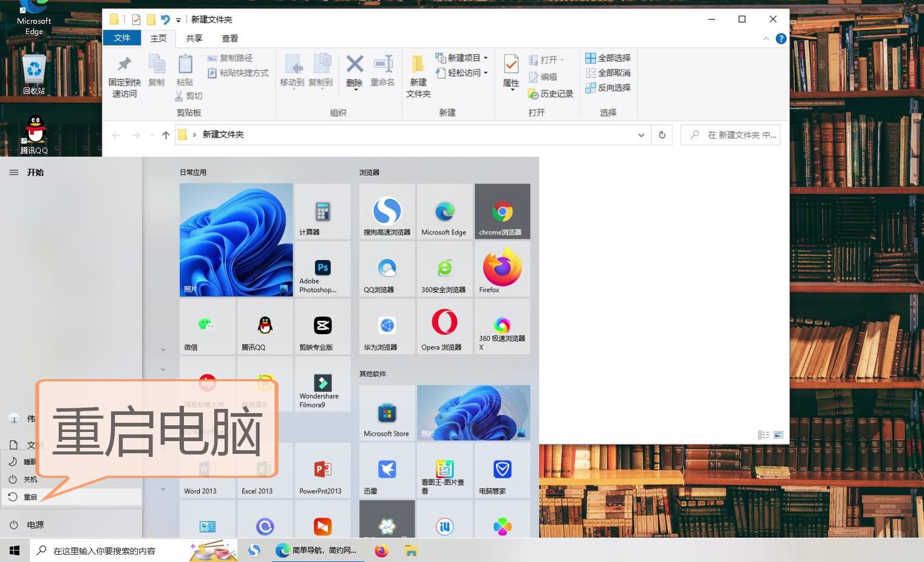Click 反向选择 in the select group
Screen dimensions: 924x562
point(608,87)
